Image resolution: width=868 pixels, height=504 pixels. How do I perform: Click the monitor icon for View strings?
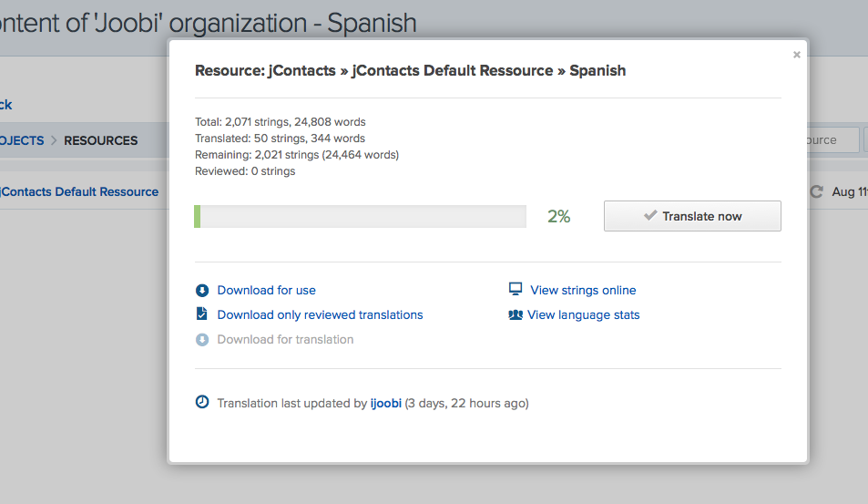[516, 289]
